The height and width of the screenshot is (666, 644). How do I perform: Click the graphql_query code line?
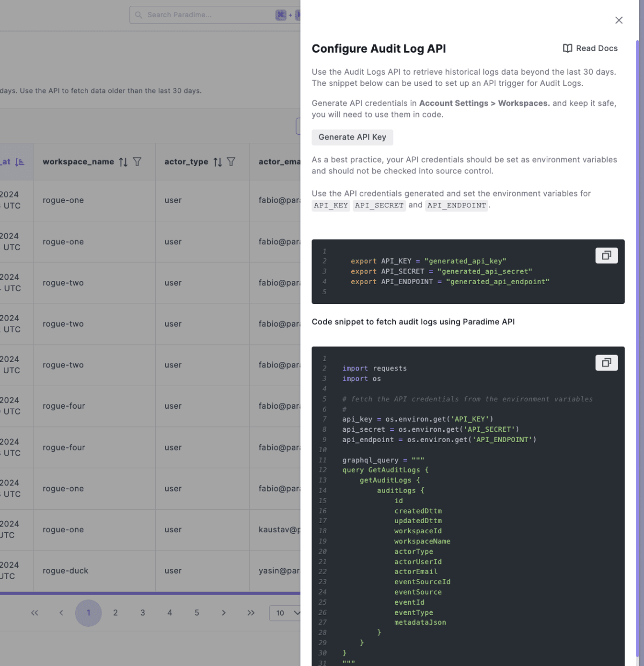pyautogui.click(x=383, y=460)
